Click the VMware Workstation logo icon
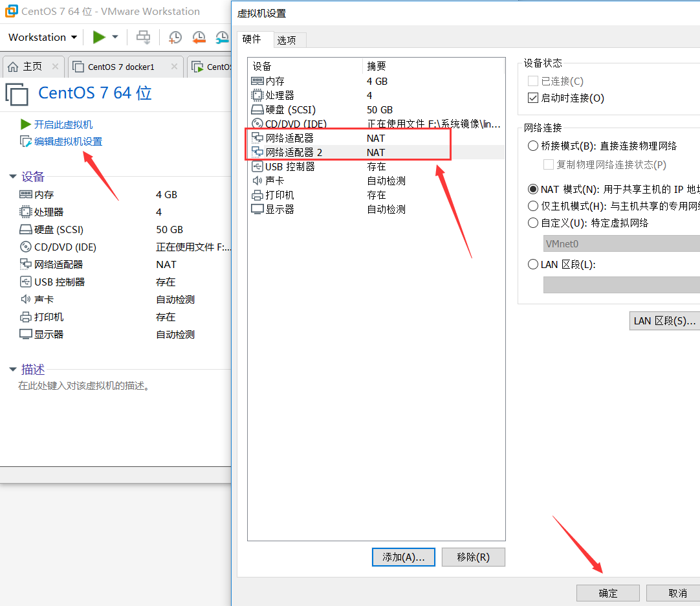The width and height of the screenshot is (700, 606). click(11, 11)
